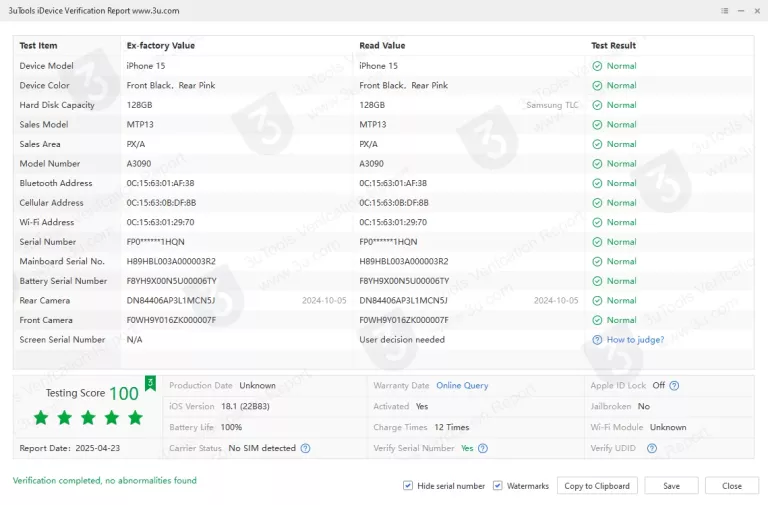Toggle the Watermarks checkbox
768x505 pixels.
click(x=497, y=485)
